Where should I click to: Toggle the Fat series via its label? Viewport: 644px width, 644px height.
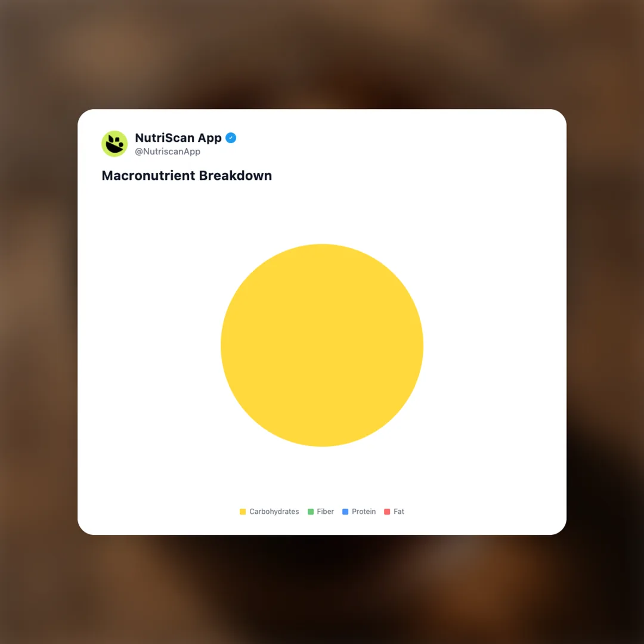pos(399,512)
